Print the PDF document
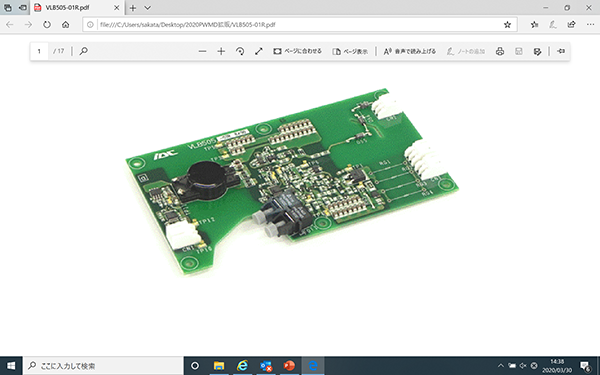600x375 pixels. 500,51
